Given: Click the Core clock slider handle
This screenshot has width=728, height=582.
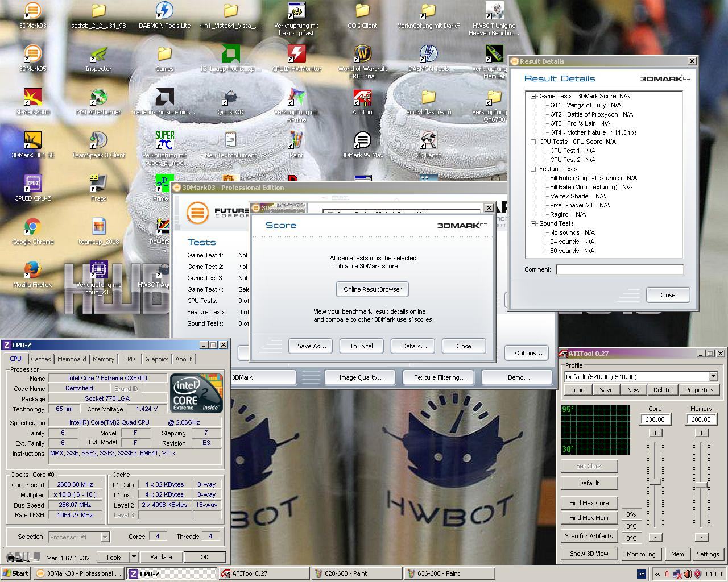Looking at the screenshot, I should click(655, 482).
